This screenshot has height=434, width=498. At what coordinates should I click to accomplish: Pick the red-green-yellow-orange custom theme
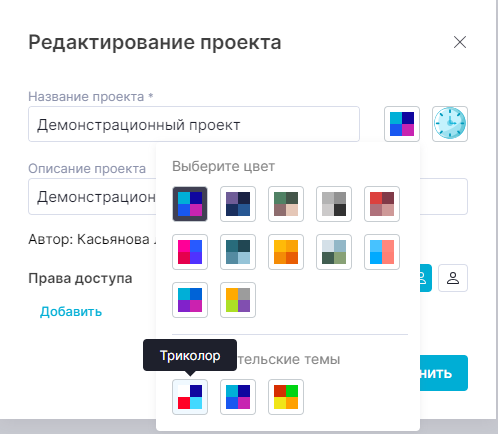(286, 397)
